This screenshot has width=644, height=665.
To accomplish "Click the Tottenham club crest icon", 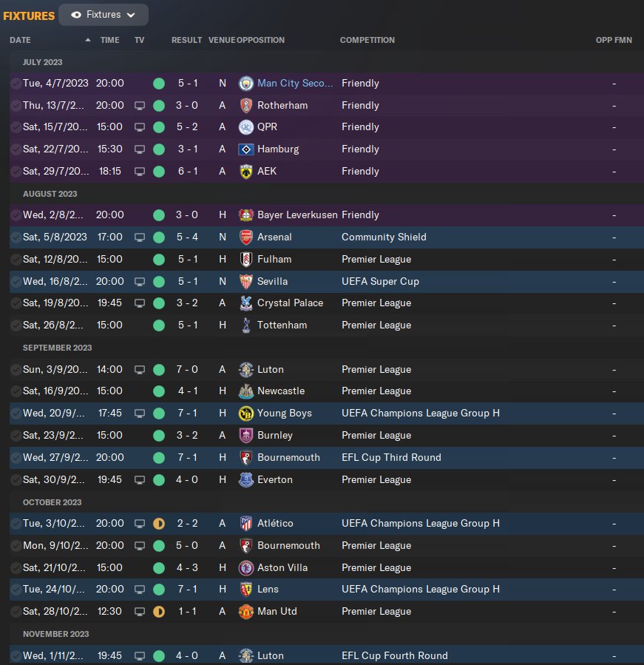I will [x=246, y=325].
